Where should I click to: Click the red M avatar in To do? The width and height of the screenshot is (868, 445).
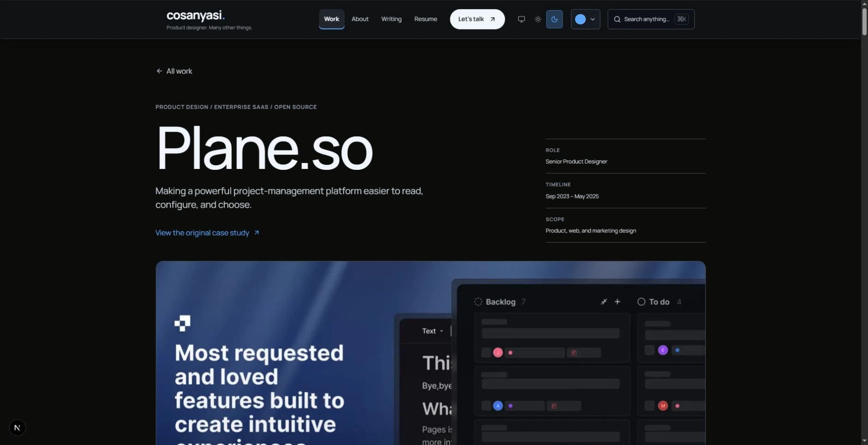pyautogui.click(x=663, y=406)
